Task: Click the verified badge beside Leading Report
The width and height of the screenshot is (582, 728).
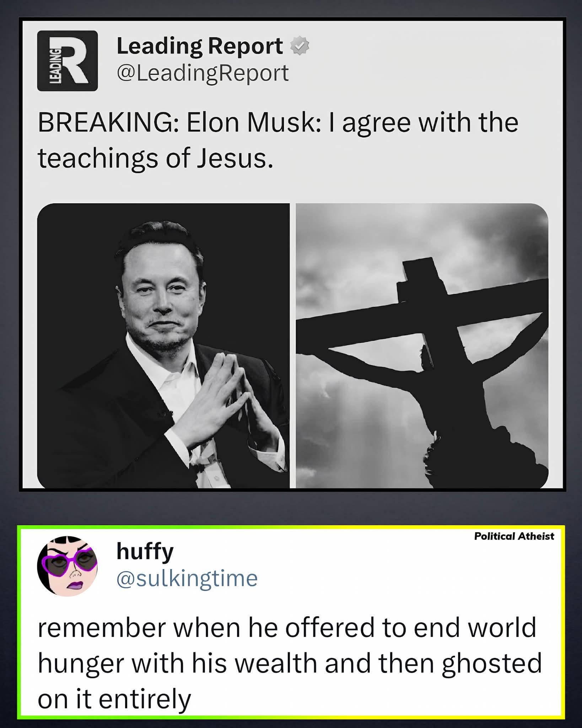Action: pos(300,45)
